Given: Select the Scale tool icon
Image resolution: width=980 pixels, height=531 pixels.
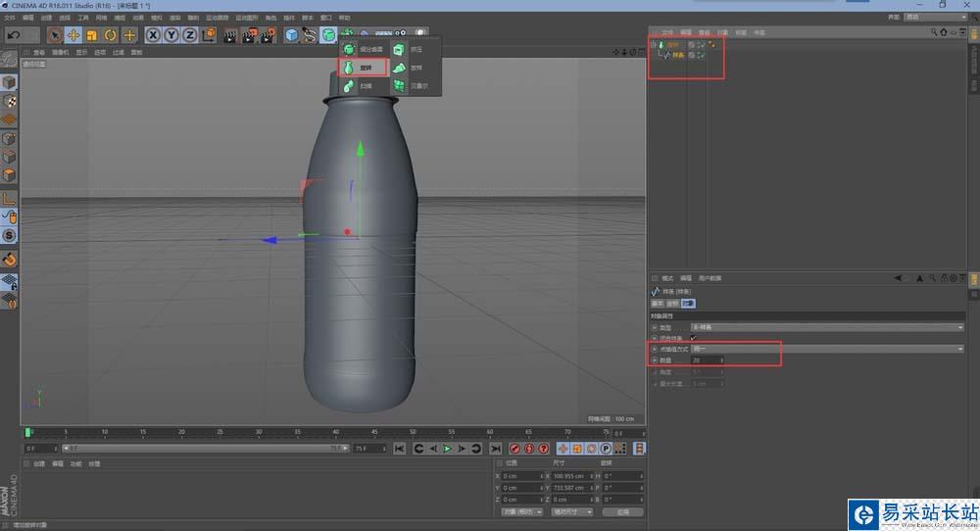Looking at the screenshot, I should point(91,35).
